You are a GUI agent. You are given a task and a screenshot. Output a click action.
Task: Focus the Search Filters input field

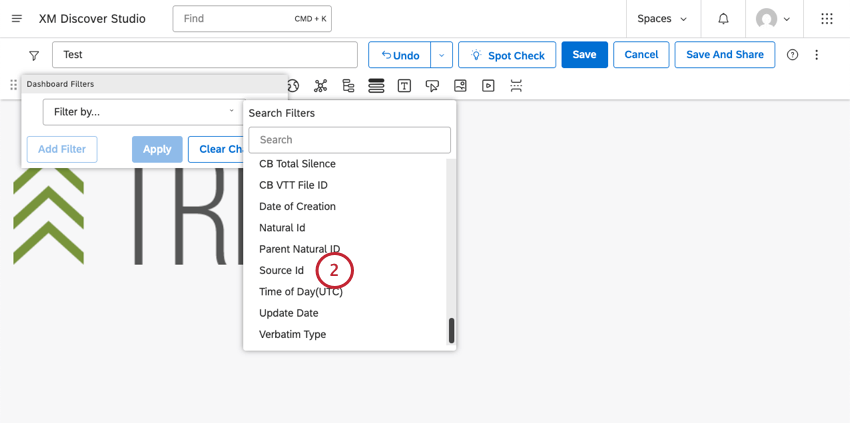tap(350, 140)
